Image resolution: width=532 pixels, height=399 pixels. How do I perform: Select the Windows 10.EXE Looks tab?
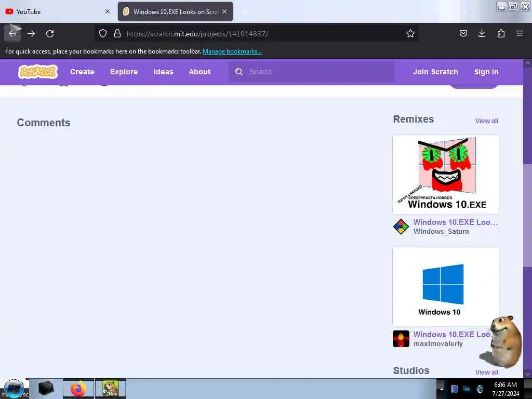[x=175, y=11]
